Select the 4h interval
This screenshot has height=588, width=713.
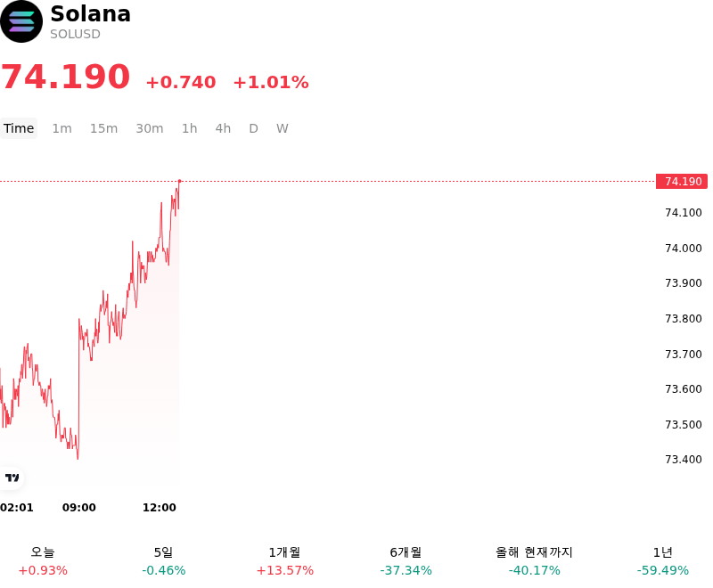click(223, 128)
